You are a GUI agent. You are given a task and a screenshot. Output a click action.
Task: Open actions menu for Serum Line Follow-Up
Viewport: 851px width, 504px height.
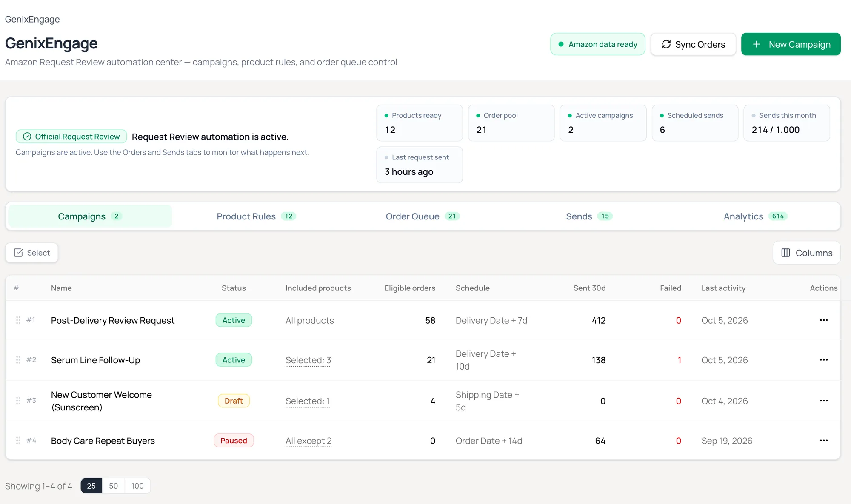coord(823,360)
